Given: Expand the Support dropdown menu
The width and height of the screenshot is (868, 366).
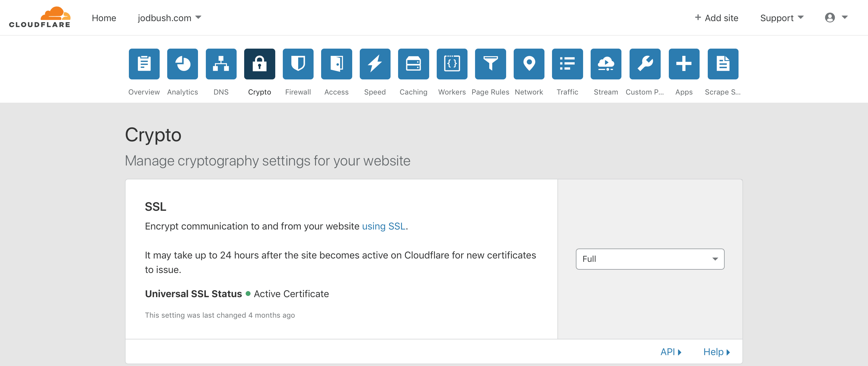Looking at the screenshot, I should (x=782, y=18).
